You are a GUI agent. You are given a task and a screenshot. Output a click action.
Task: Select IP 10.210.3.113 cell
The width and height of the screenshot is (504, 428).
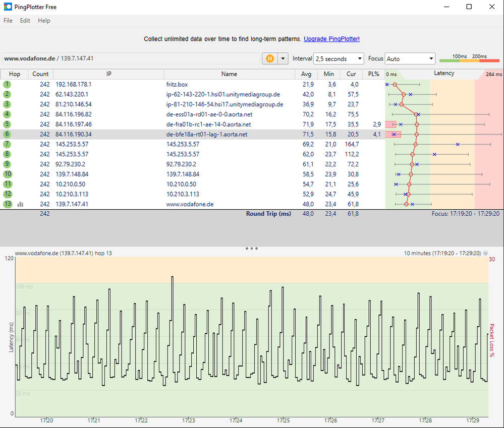tap(72, 194)
